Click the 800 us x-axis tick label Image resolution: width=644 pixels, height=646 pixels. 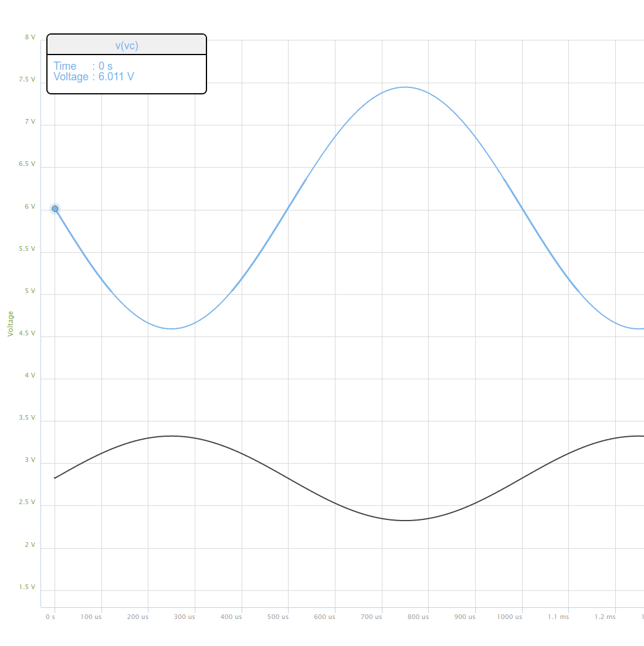tap(418, 617)
